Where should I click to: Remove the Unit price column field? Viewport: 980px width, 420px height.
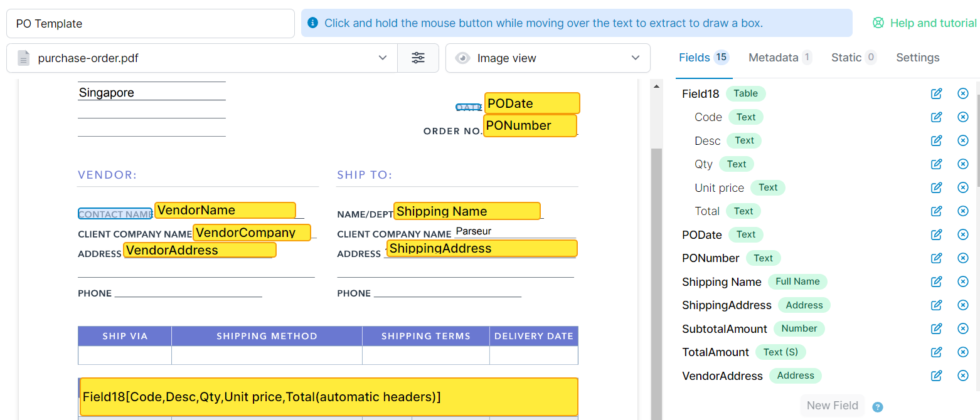tap(963, 187)
